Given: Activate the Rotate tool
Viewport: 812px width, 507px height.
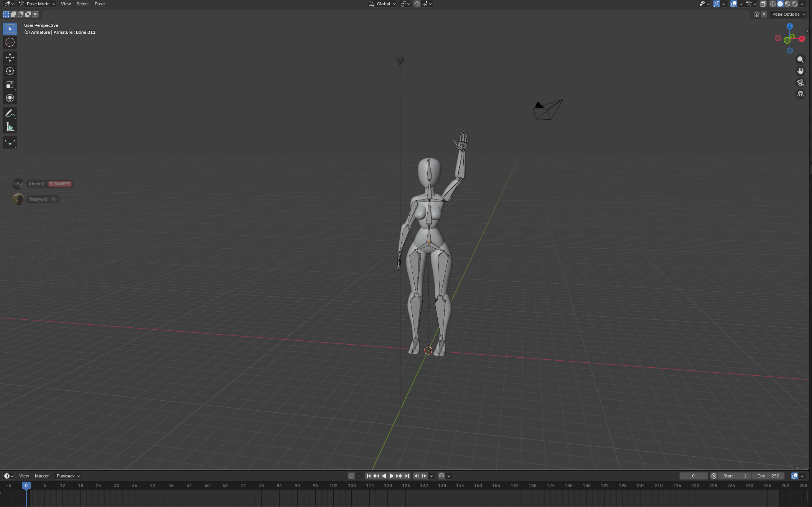Looking at the screenshot, I should click(10, 71).
